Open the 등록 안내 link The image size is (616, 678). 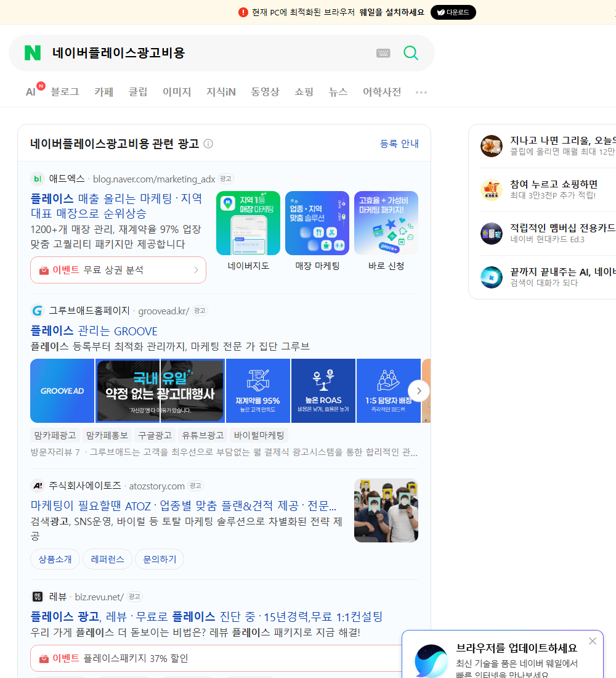pos(399,144)
